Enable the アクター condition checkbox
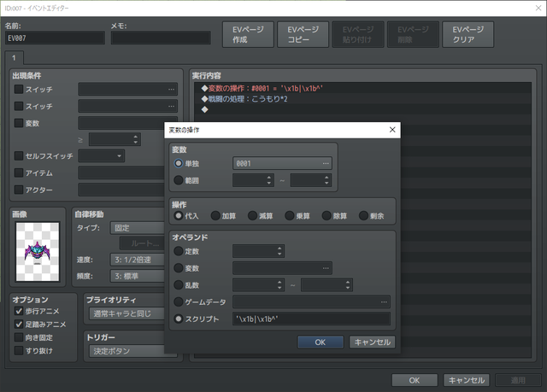Image resolution: width=547 pixels, height=392 pixels. coord(19,190)
